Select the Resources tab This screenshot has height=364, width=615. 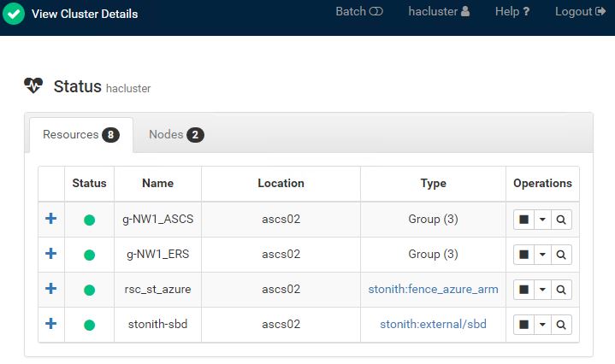click(81, 135)
